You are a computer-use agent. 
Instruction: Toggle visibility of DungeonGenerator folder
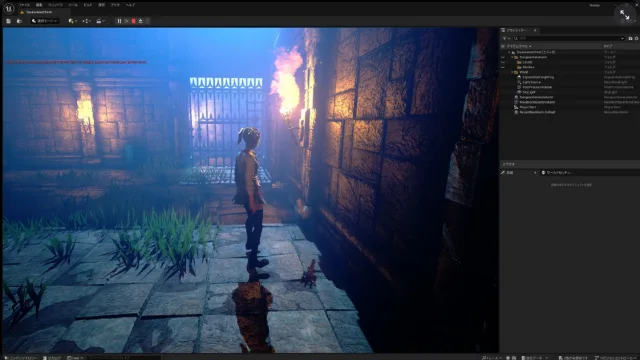pos(503,57)
